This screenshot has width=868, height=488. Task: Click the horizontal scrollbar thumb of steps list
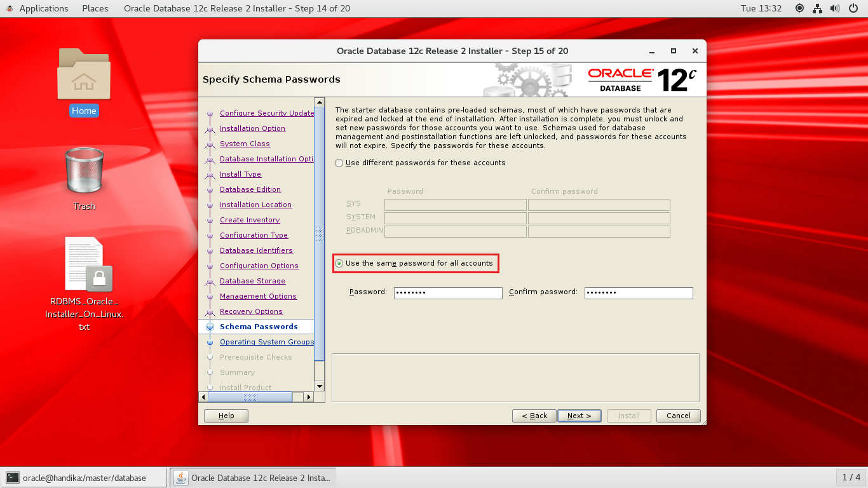pos(250,397)
